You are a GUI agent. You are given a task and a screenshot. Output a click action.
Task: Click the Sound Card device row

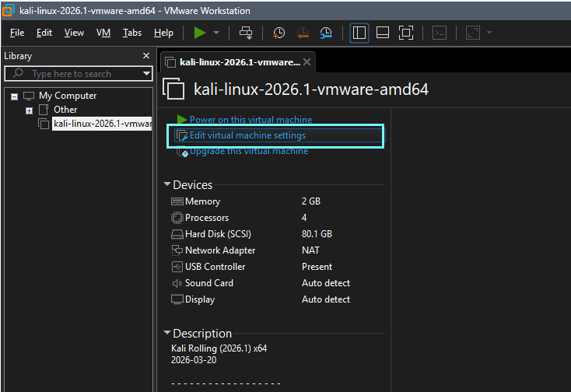pos(277,283)
